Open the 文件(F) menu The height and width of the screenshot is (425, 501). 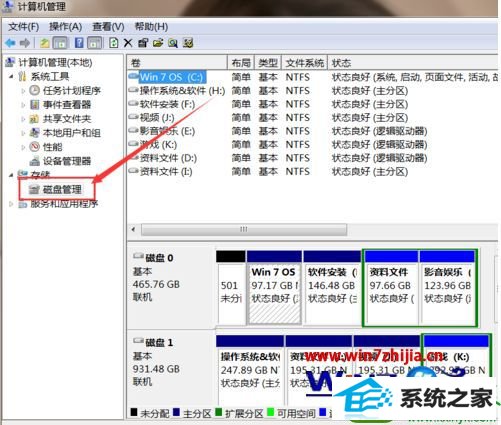click(x=23, y=27)
